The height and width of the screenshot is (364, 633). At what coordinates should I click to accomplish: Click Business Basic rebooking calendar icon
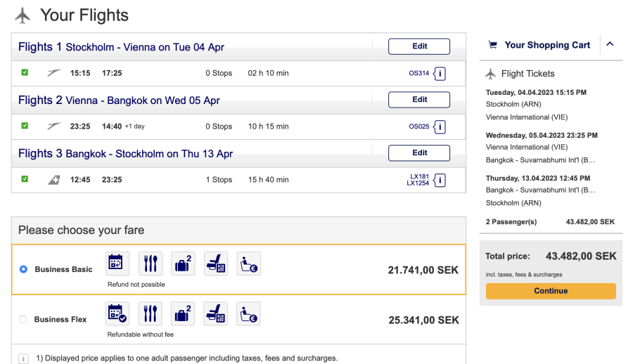117,264
